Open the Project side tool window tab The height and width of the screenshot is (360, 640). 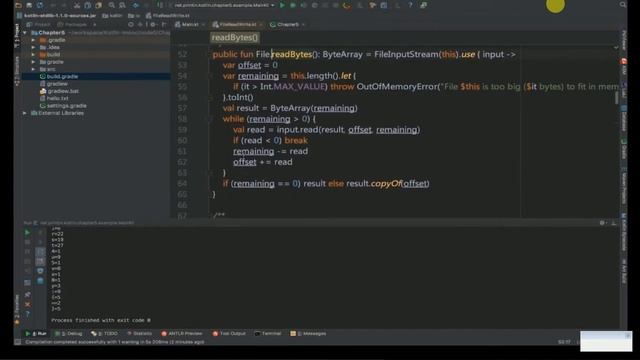click(17, 36)
